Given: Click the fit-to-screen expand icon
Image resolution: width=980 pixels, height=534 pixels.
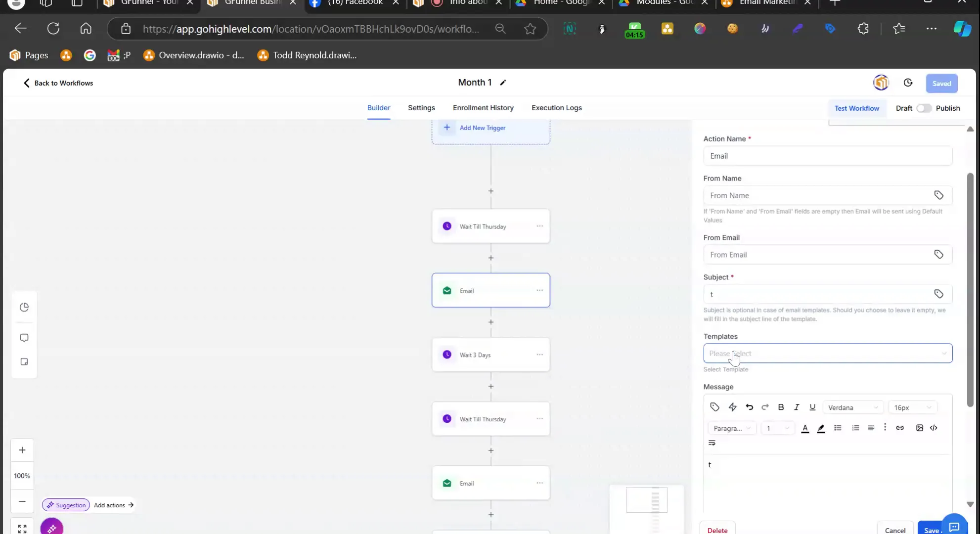Looking at the screenshot, I should click(x=22, y=529).
